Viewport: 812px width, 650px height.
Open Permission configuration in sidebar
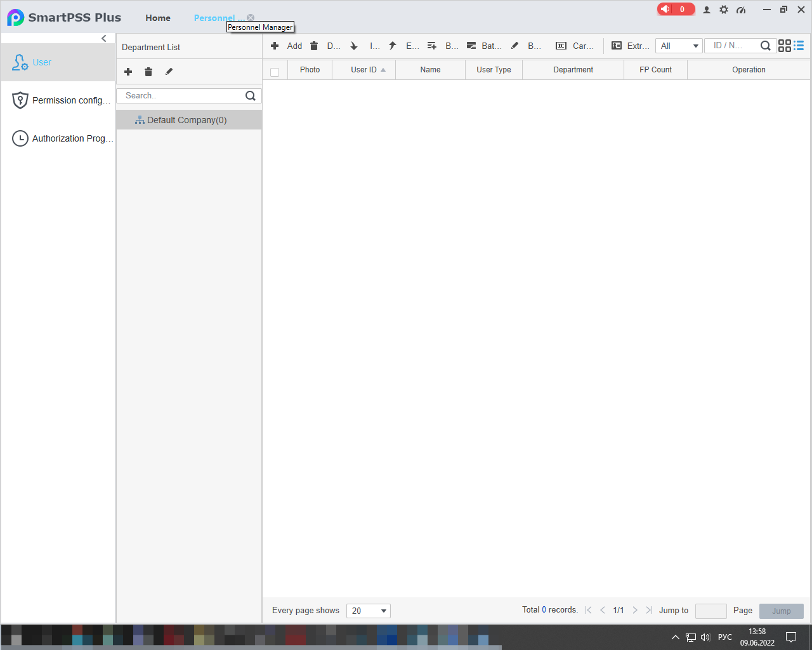tap(58, 100)
